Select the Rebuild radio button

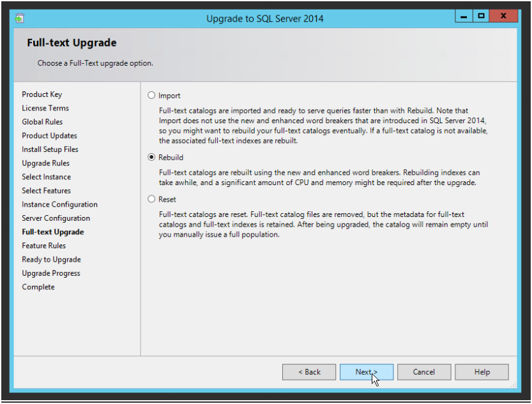pyautogui.click(x=151, y=157)
